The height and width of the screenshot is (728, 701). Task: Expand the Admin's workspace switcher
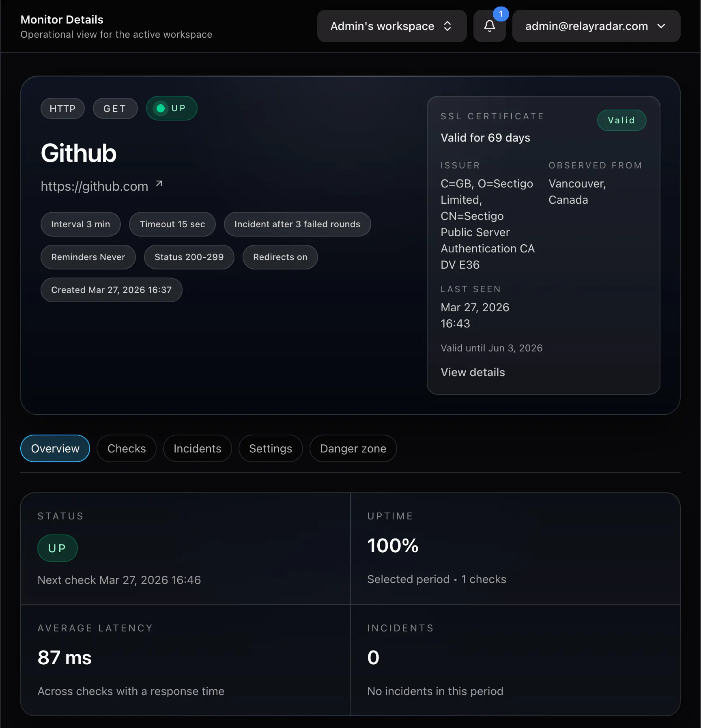[x=391, y=26]
